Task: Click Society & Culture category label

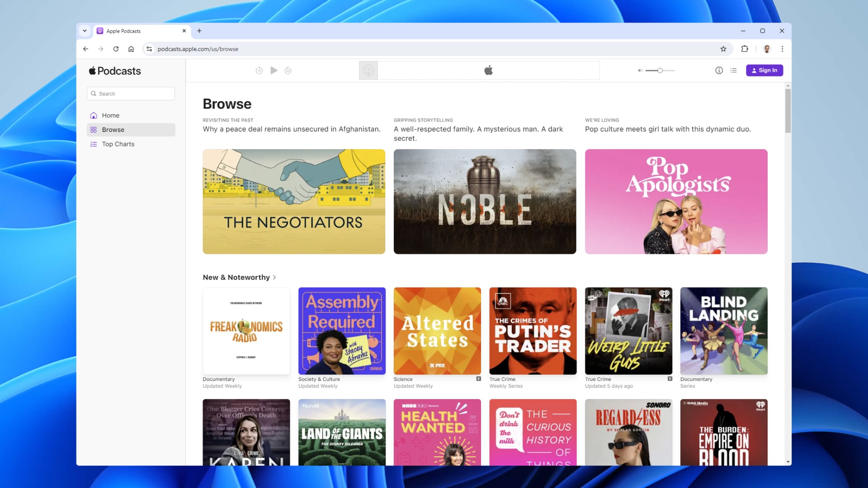Action: 319,380
